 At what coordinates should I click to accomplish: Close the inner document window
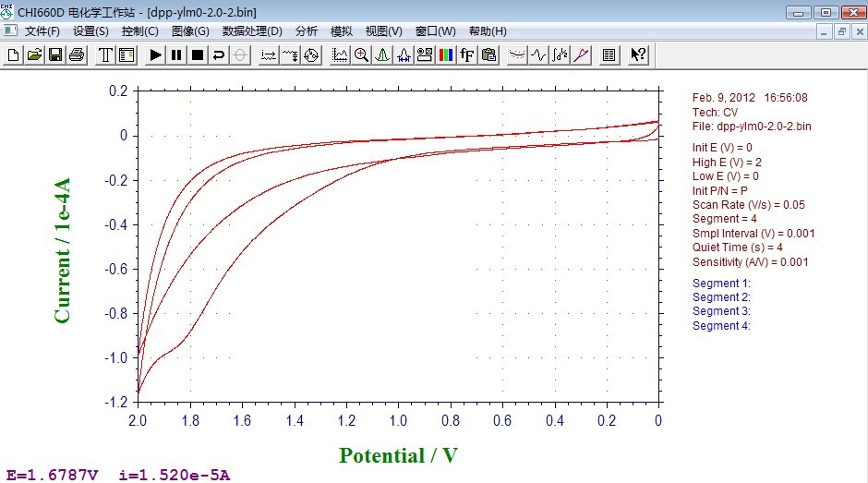[x=859, y=31]
